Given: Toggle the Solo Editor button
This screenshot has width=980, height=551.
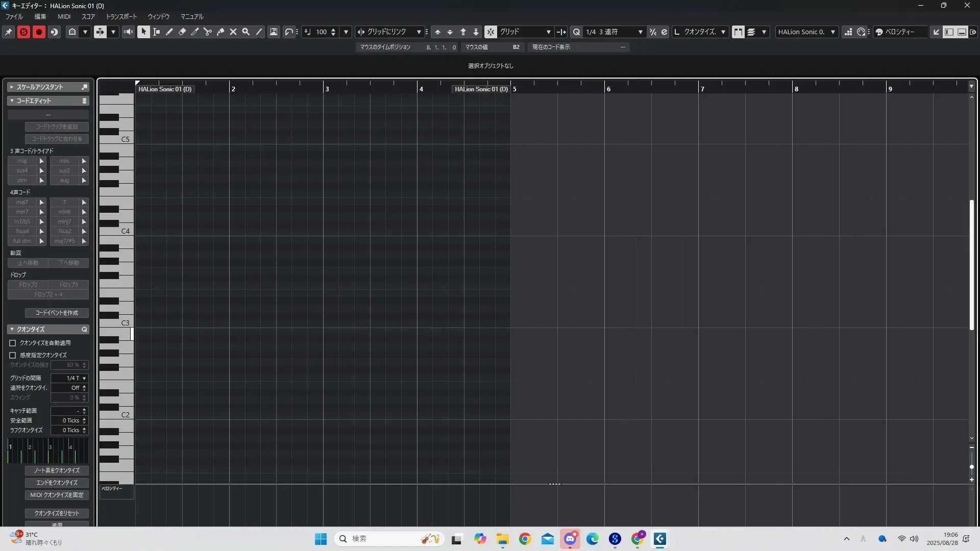Looking at the screenshot, I should pos(23,32).
